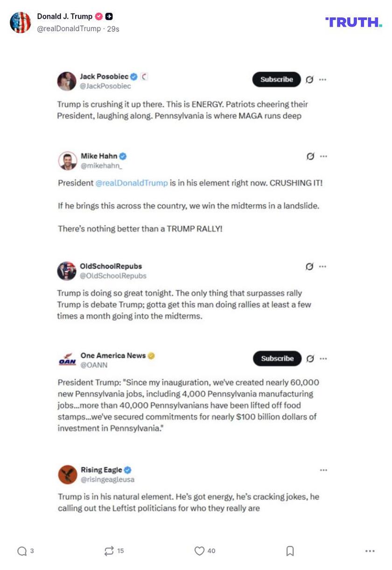
Task: Open the ellipsis menu on OldSchoolRepubs' tweet
Action: pyautogui.click(x=322, y=266)
